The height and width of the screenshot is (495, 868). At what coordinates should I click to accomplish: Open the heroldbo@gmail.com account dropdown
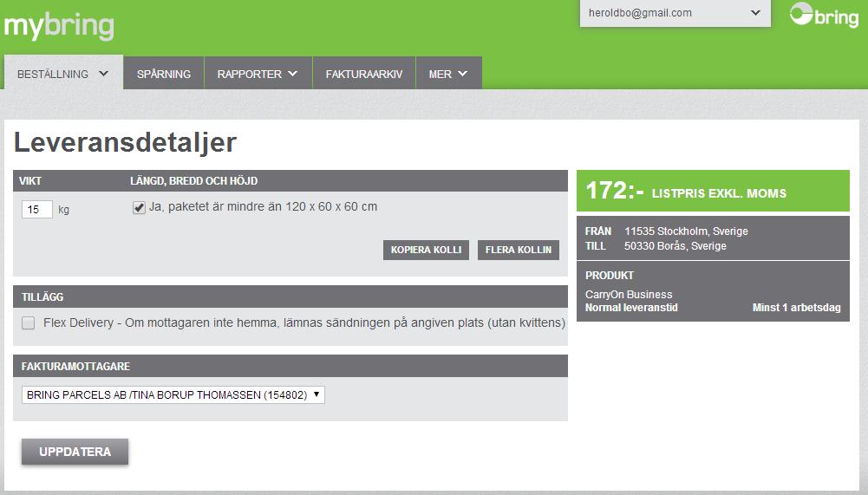point(675,13)
